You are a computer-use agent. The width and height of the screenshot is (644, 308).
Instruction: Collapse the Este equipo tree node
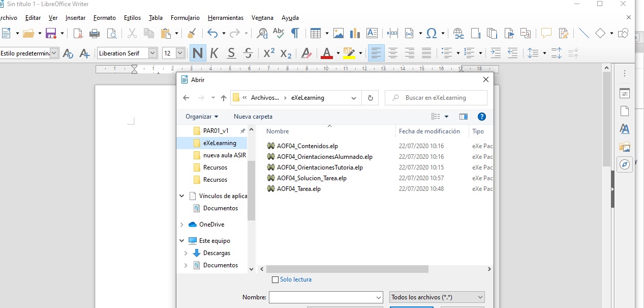coord(182,241)
